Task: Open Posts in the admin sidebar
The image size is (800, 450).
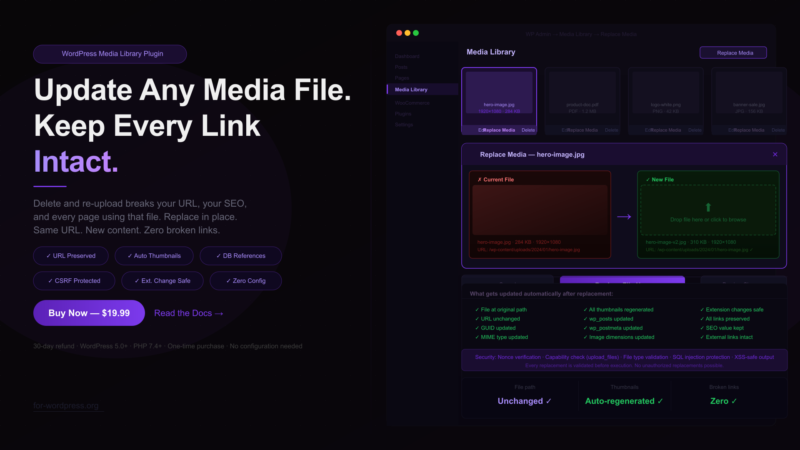Action: click(x=401, y=67)
